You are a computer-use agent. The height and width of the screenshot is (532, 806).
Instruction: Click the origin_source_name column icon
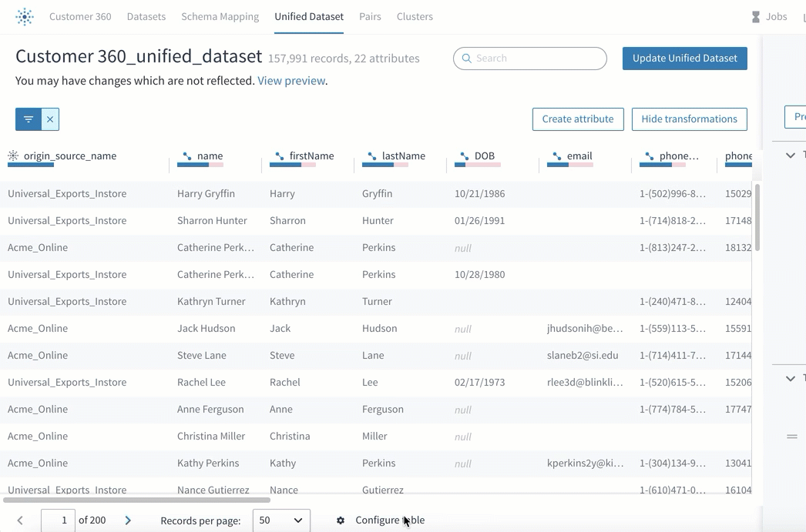pyautogui.click(x=13, y=156)
